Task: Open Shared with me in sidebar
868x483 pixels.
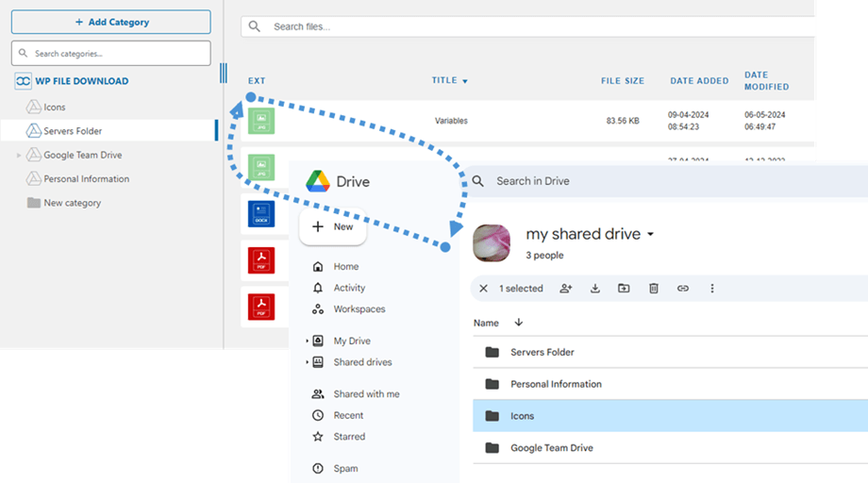Action: point(365,394)
